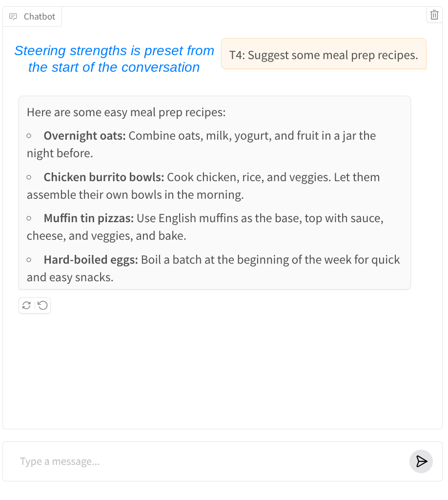Click the 'cheese, and veggies, and bake.' line
This screenshot has width=448, height=500.
point(106,236)
